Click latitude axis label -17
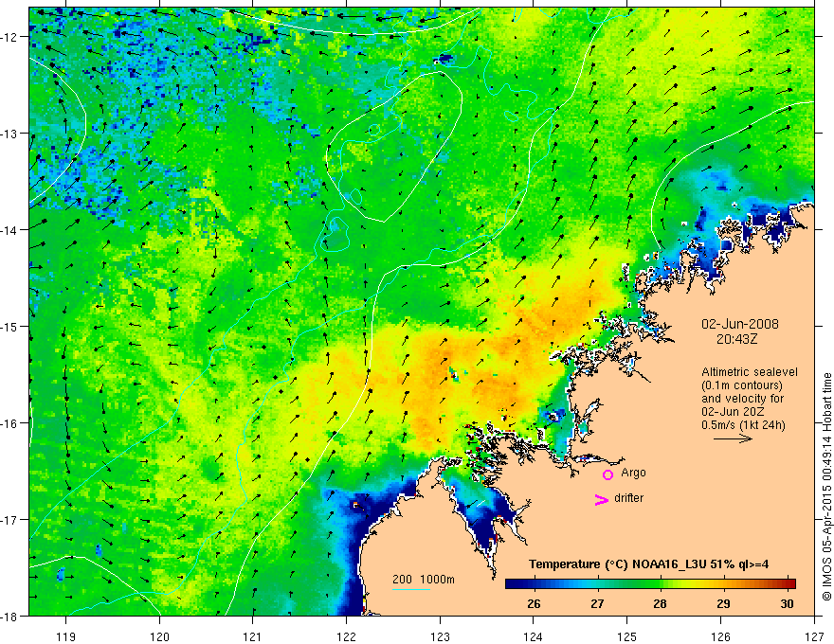 [x=9, y=519]
